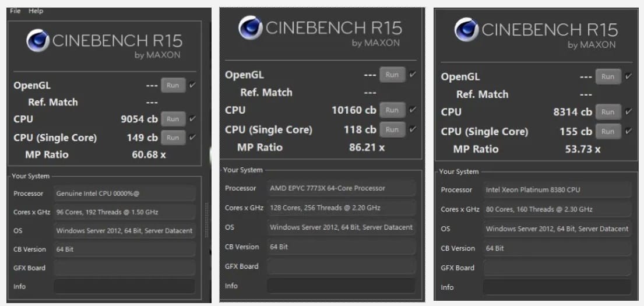644x306 pixels.
Task: Click the Cores field showing 128 Cores, 256 Threads
Action: tap(341, 207)
